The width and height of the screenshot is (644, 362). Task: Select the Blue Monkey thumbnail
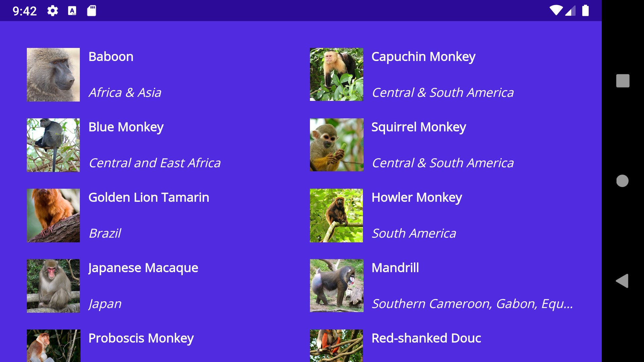click(53, 144)
